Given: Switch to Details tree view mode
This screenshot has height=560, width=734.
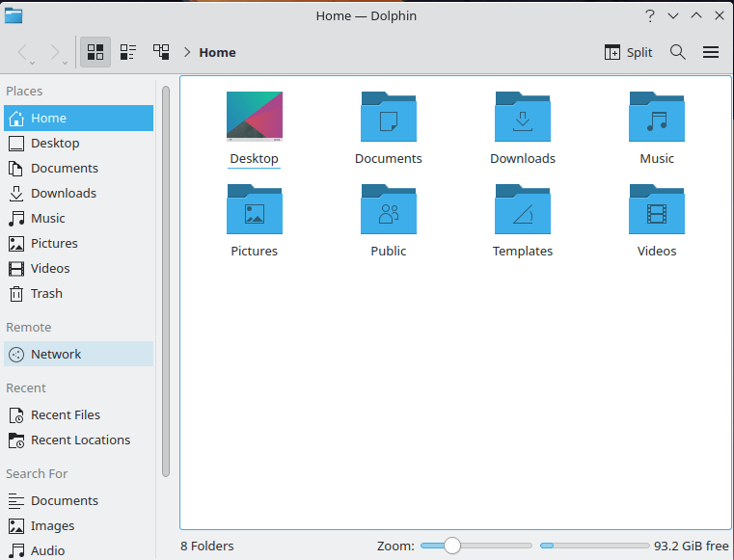Looking at the screenshot, I should 161,52.
